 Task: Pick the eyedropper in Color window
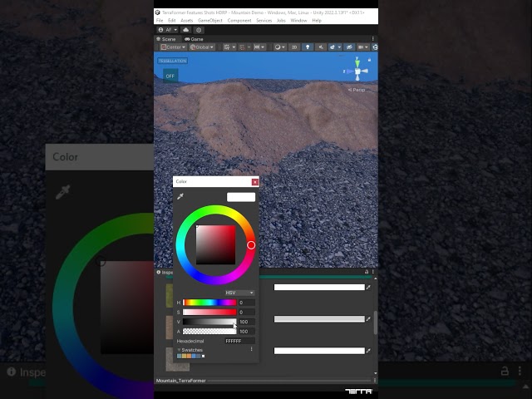click(180, 196)
